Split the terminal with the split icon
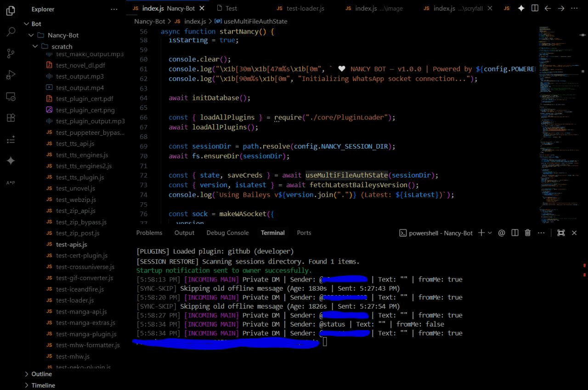Image resolution: width=588 pixels, height=390 pixels. (515, 233)
